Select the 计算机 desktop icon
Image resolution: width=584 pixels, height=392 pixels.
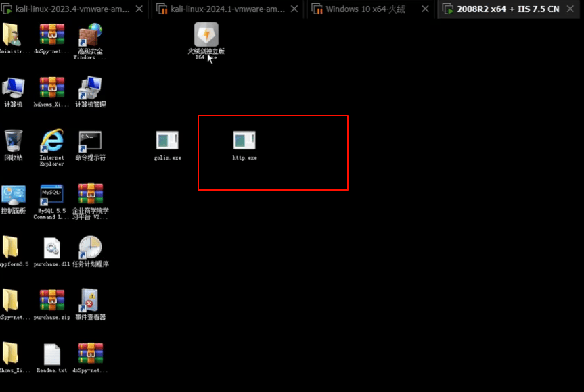14,88
